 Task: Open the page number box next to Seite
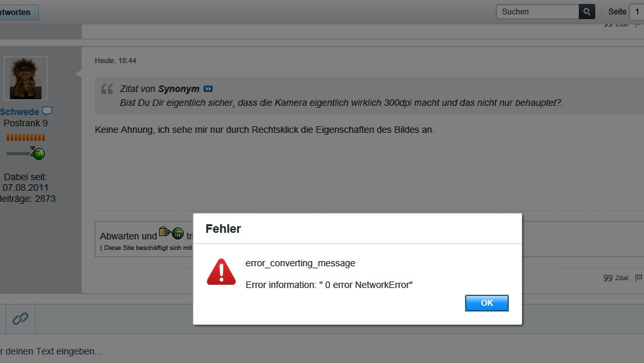(636, 12)
